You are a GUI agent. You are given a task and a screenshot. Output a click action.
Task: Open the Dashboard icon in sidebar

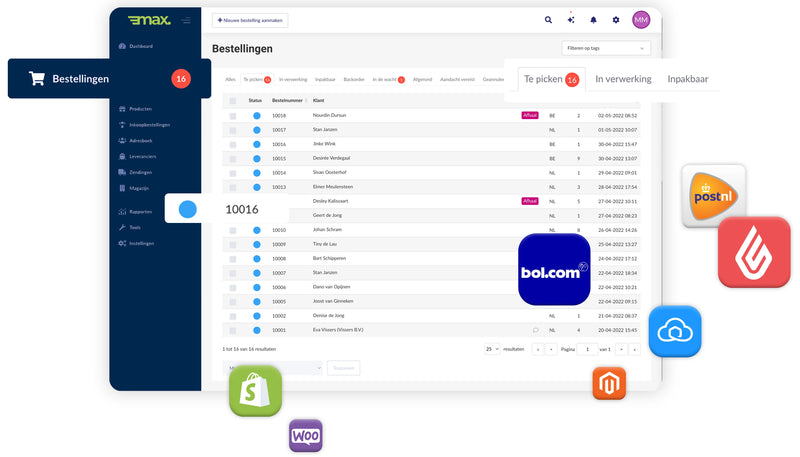coord(122,46)
